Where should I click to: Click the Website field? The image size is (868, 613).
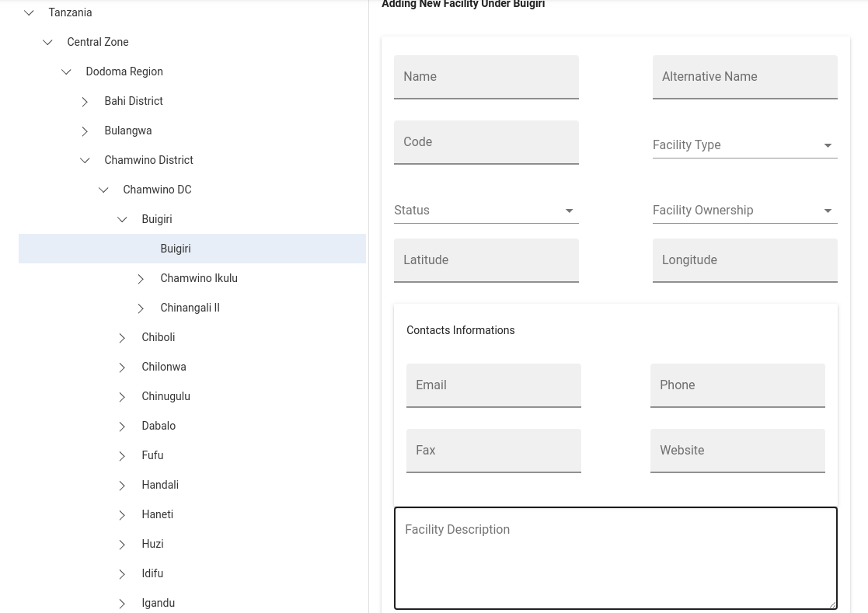coord(738,451)
